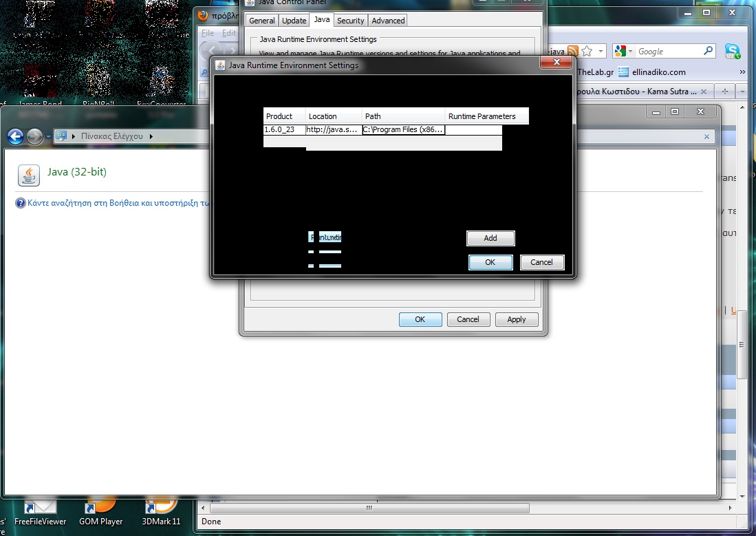756x536 pixels.
Task: Switch to the General tab in Java Control Panel
Action: pyautogui.click(x=262, y=20)
